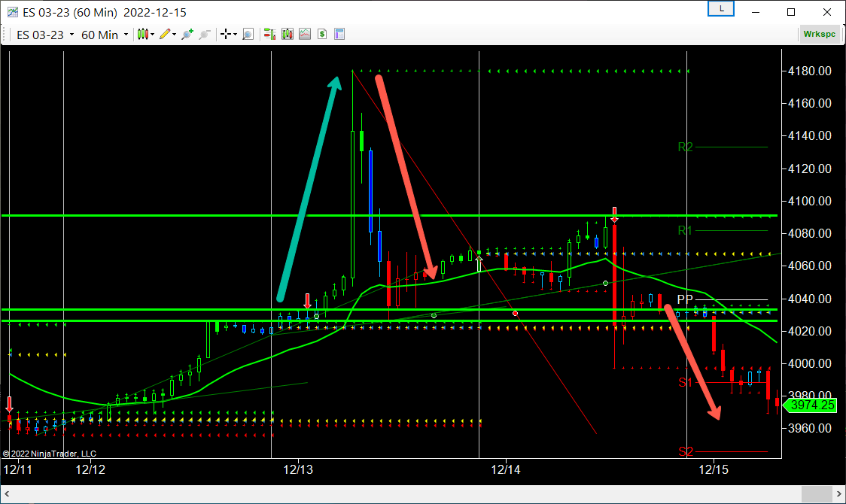Click the 4020.00 price axis label
Screen dimensions: 846x504
pyautogui.click(x=809, y=331)
